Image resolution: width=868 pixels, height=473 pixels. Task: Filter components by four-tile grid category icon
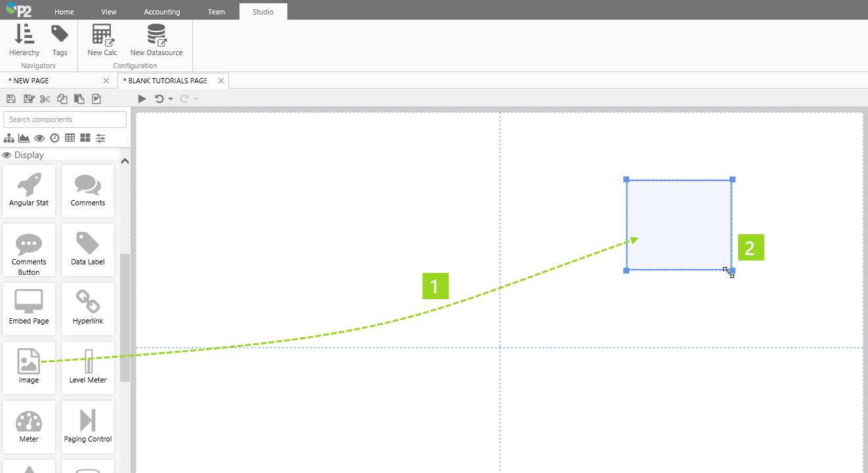(85, 138)
